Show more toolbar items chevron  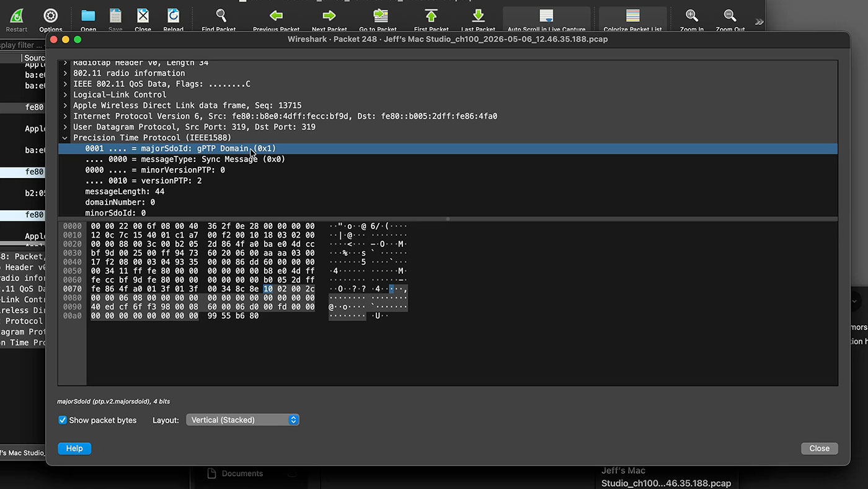pos(759,22)
